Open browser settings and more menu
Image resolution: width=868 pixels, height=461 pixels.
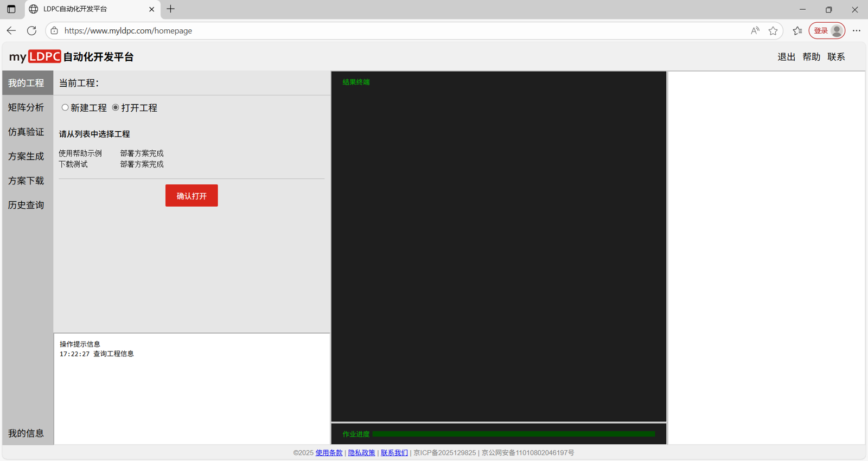857,31
